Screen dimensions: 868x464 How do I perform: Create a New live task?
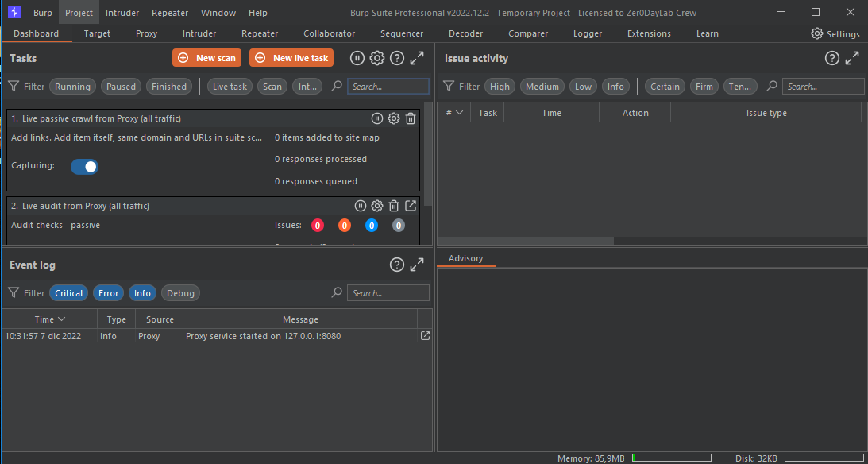pos(291,57)
